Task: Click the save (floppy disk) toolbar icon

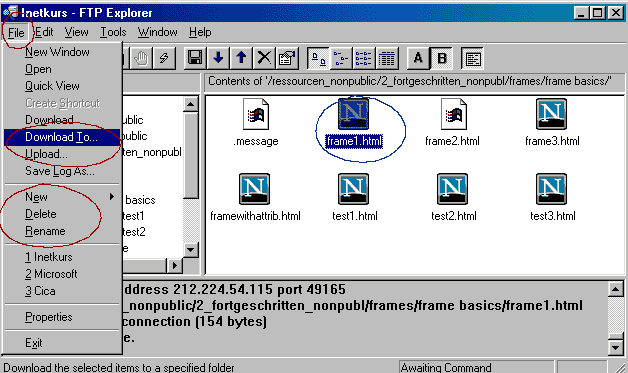Action: [x=195, y=58]
